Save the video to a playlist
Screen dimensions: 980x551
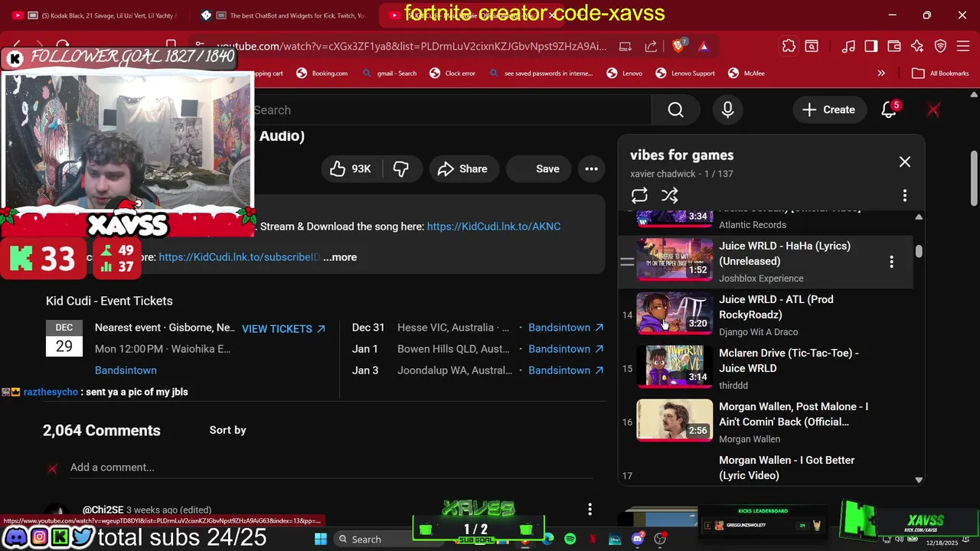coord(538,169)
